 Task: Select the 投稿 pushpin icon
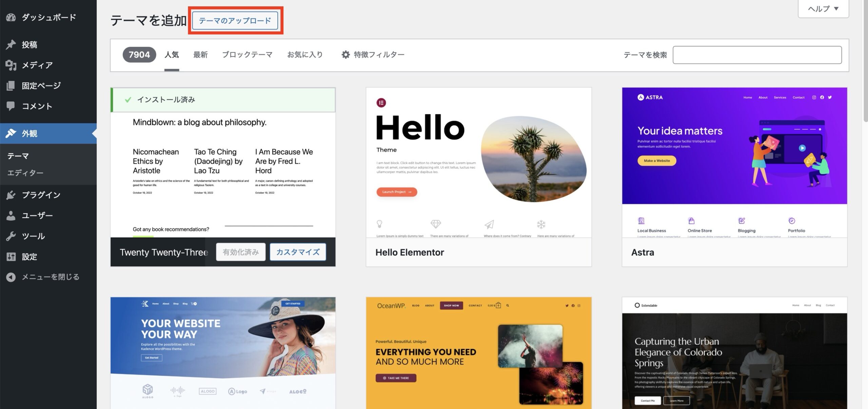point(11,44)
